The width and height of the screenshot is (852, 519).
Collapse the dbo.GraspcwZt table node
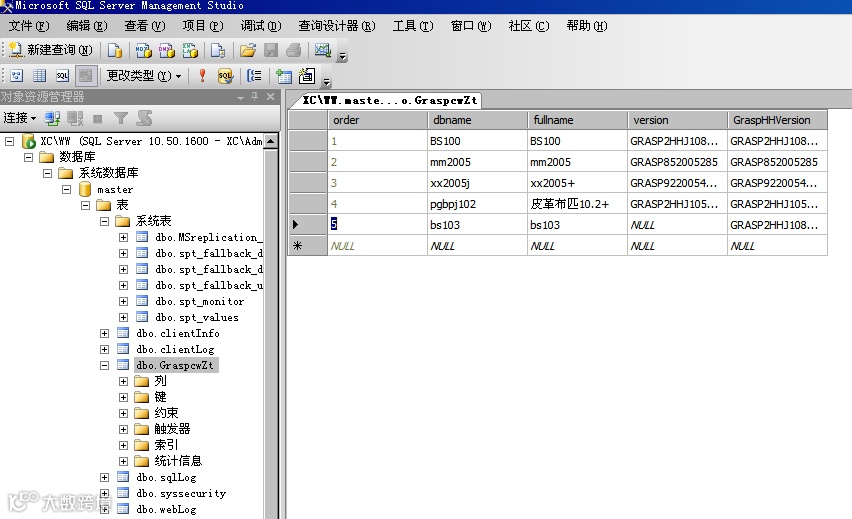[104, 365]
